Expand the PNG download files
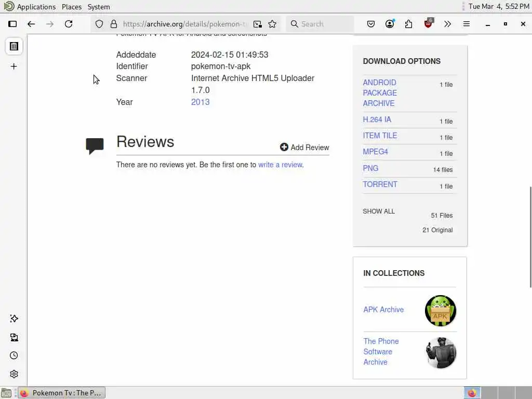532x399 pixels. (x=370, y=168)
